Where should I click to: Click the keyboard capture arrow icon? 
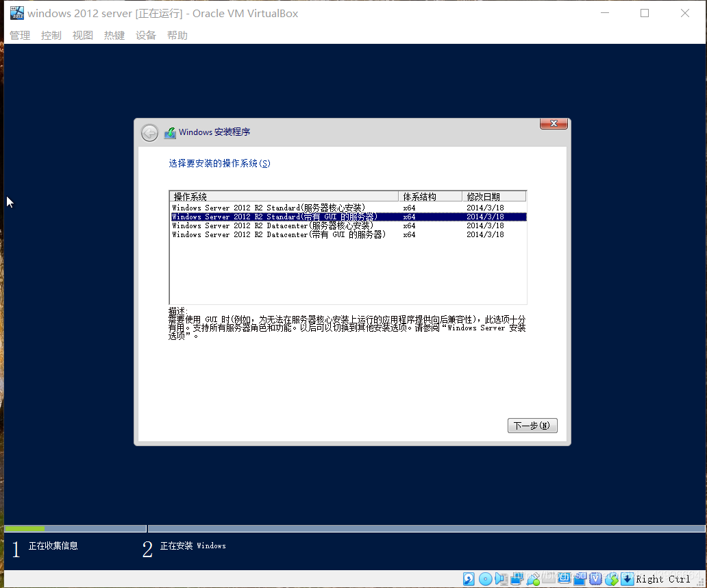[x=628, y=579]
